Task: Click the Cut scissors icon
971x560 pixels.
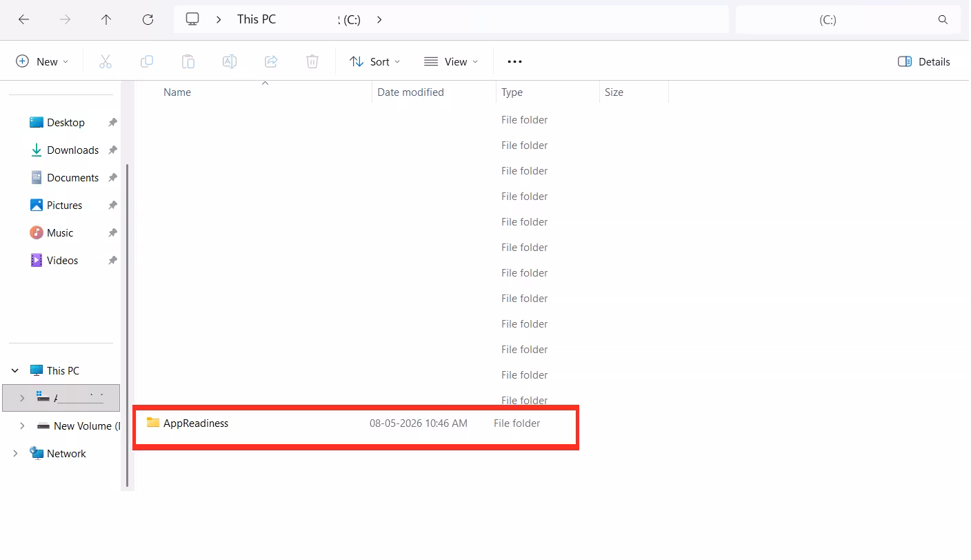Action: pos(106,61)
